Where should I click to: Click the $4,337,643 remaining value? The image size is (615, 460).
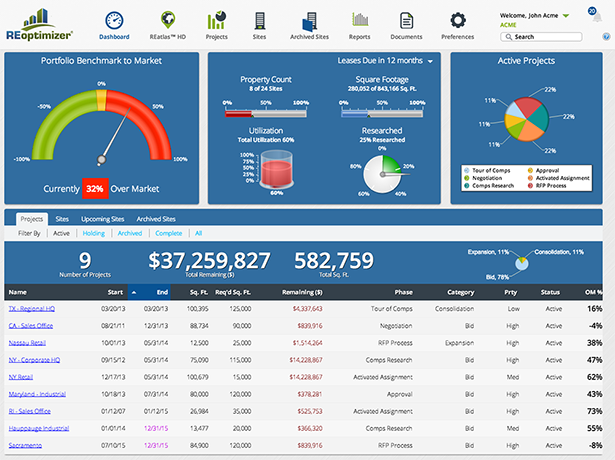(x=308, y=309)
